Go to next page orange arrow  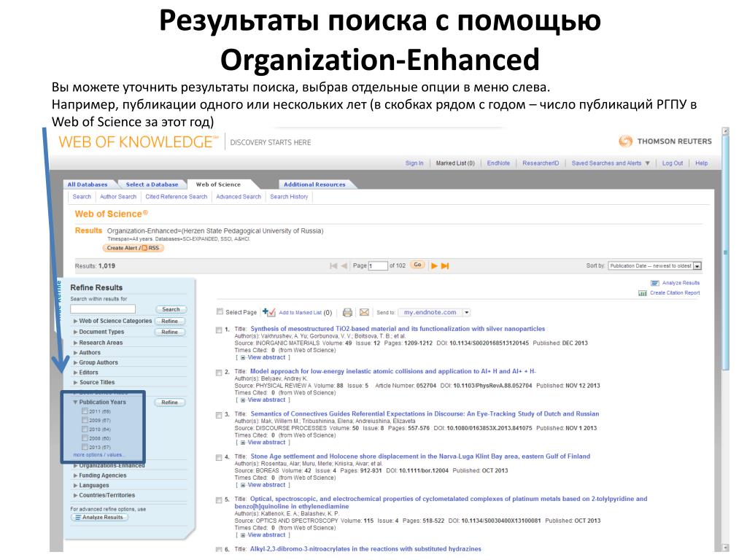(x=434, y=265)
